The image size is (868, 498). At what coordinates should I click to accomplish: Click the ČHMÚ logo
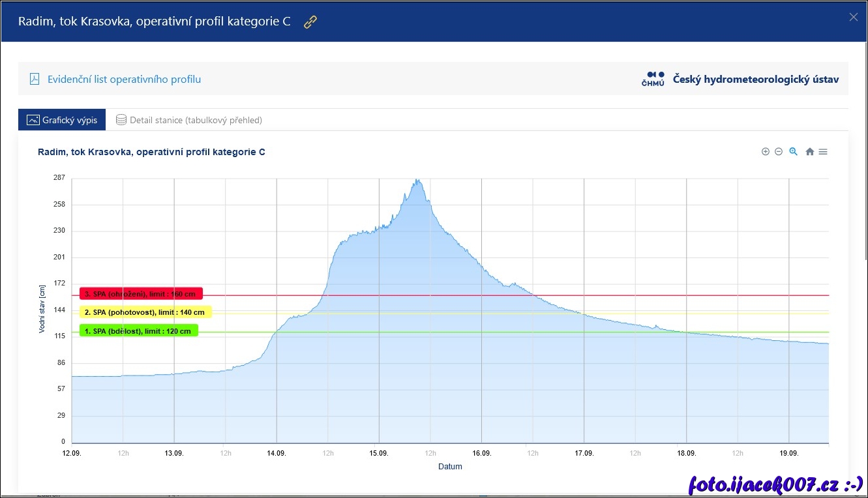(x=653, y=79)
